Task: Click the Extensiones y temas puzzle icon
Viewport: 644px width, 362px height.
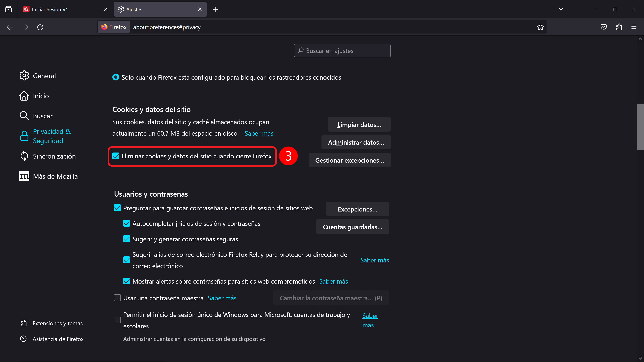Action: [23, 323]
